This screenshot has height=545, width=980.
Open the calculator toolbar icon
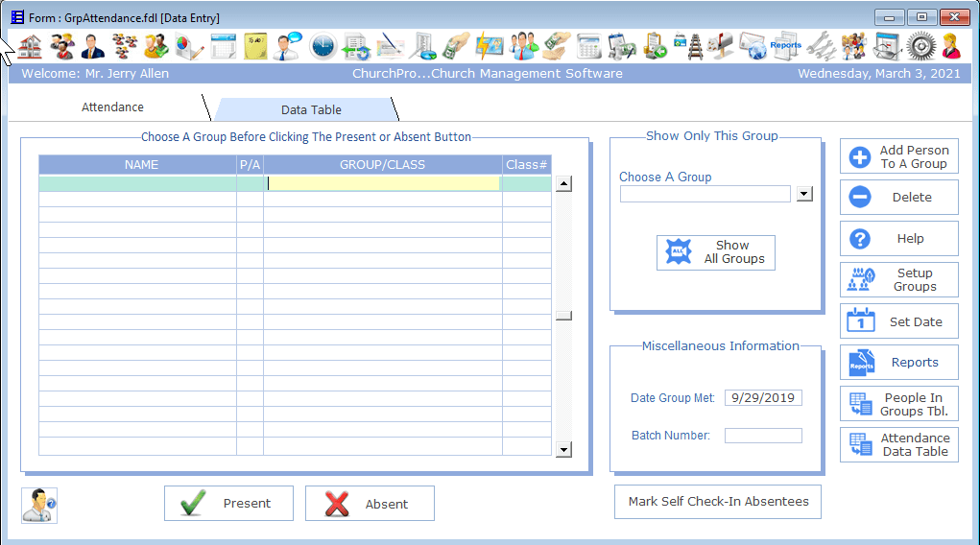[x=588, y=47]
